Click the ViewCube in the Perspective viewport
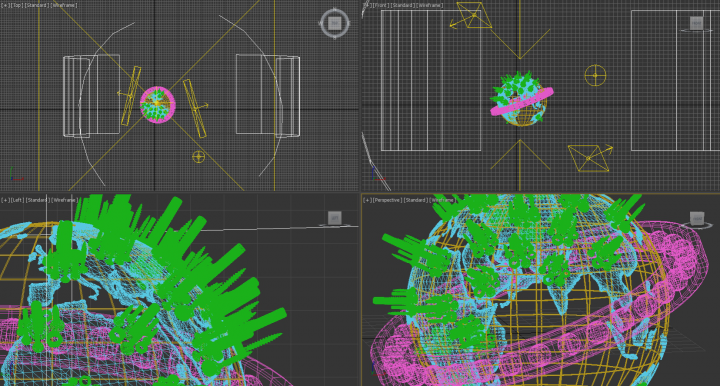This screenshot has height=386, width=720. point(697,218)
